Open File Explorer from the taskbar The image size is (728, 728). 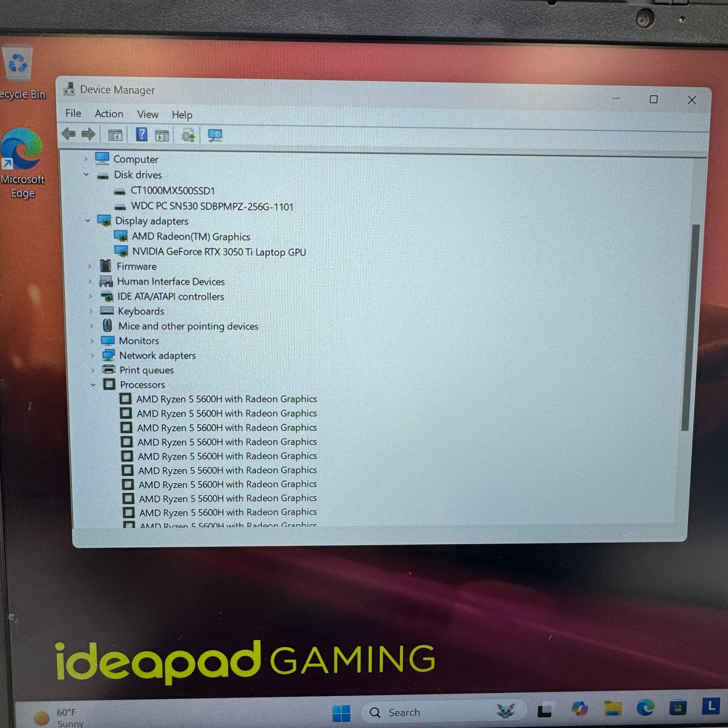click(613, 708)
